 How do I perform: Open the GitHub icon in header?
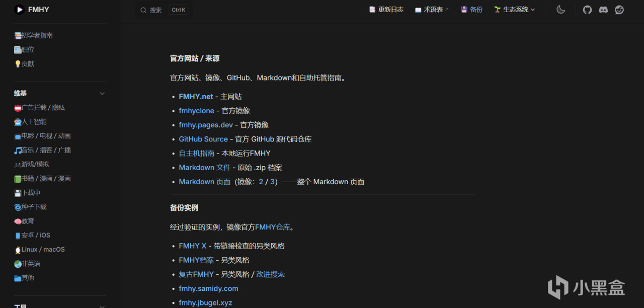tap(587, 10)
